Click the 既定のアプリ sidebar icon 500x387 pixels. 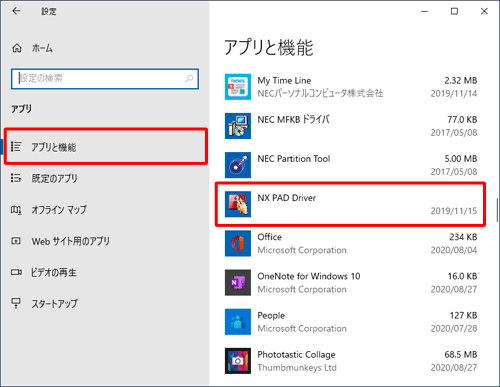pyautogui.click(x=16, y=178)
